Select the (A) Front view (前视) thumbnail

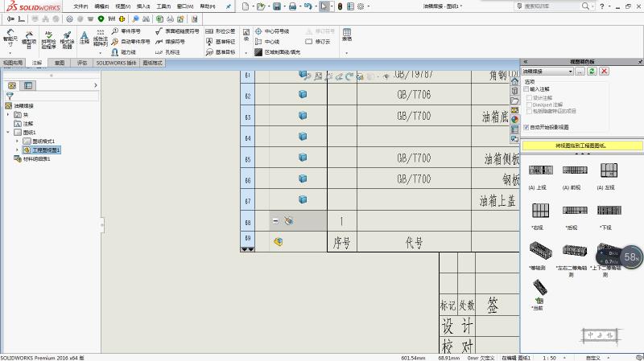pos(575,170)
